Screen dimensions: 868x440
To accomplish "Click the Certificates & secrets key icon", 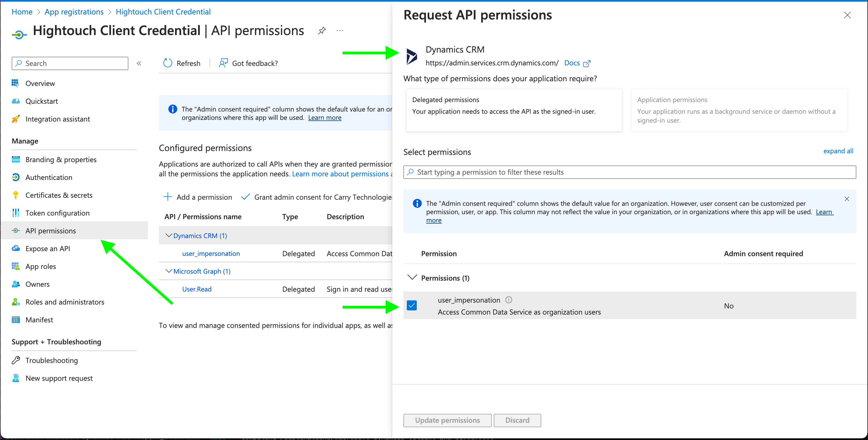I will pyautogui.click(x=16, y=195).
